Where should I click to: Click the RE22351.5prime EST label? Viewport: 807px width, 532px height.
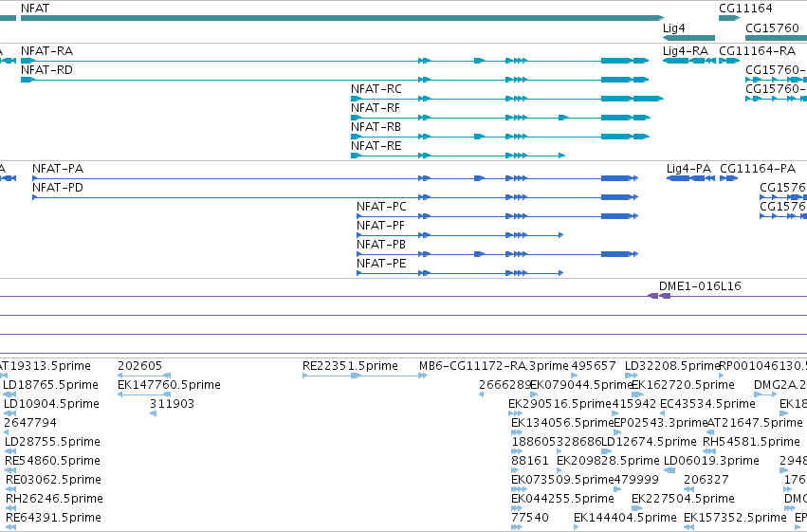(x=350, y=366)
